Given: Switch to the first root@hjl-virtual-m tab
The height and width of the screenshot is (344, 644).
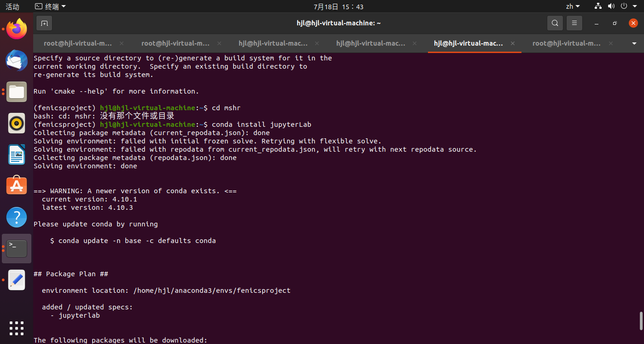Looking at the screenshot, I should tap(78, 43).
